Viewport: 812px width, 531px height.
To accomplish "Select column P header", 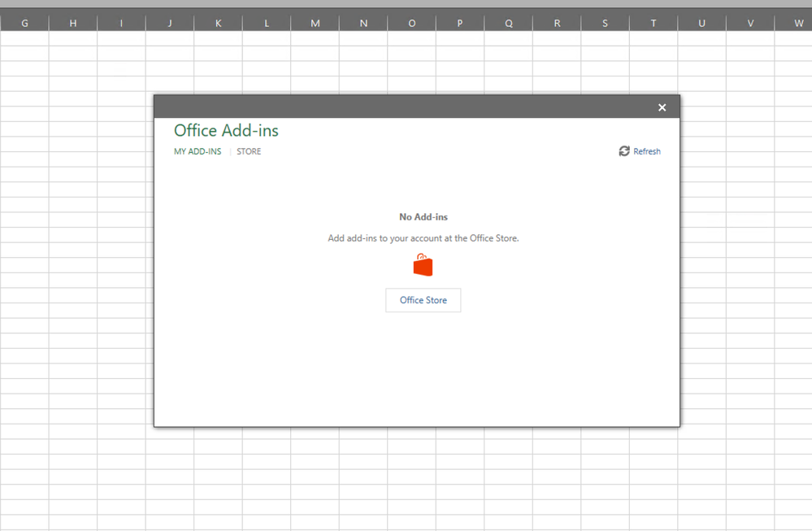I will (460, 23).
